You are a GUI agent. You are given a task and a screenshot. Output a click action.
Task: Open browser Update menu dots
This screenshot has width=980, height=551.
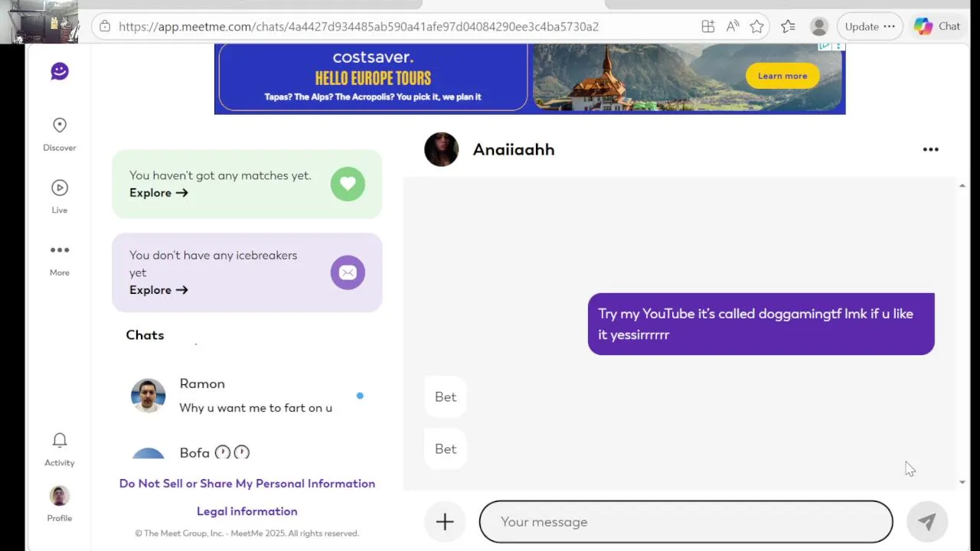pyautogui.click(x=889, y=26)
